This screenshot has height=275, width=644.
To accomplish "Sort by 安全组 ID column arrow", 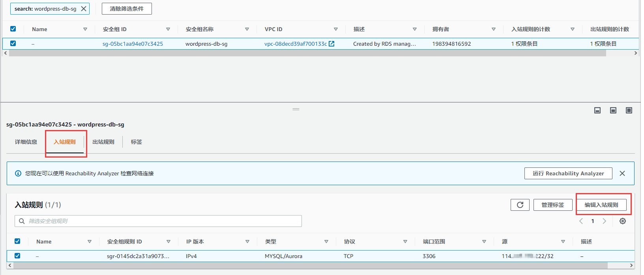I will pos(168,29).
